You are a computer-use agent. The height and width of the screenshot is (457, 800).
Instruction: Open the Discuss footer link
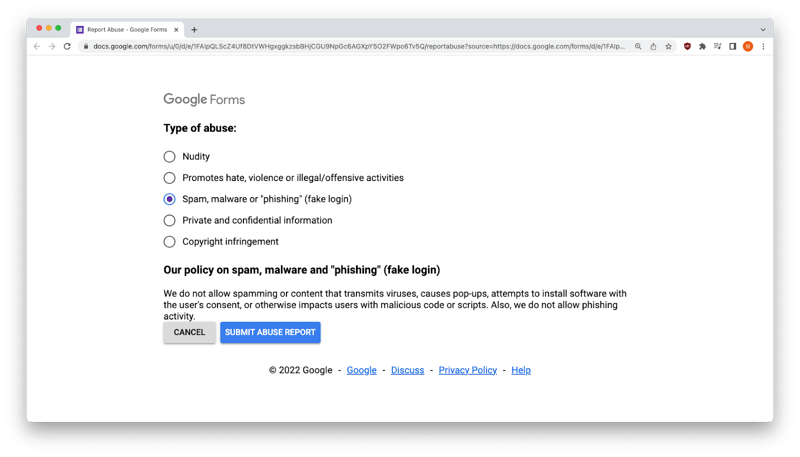coord(407,370)
